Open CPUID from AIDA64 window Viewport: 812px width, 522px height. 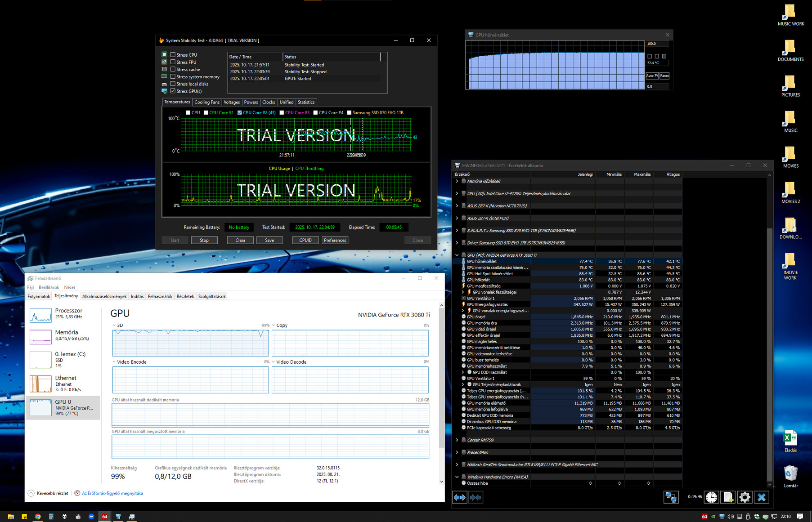(305, 240)
